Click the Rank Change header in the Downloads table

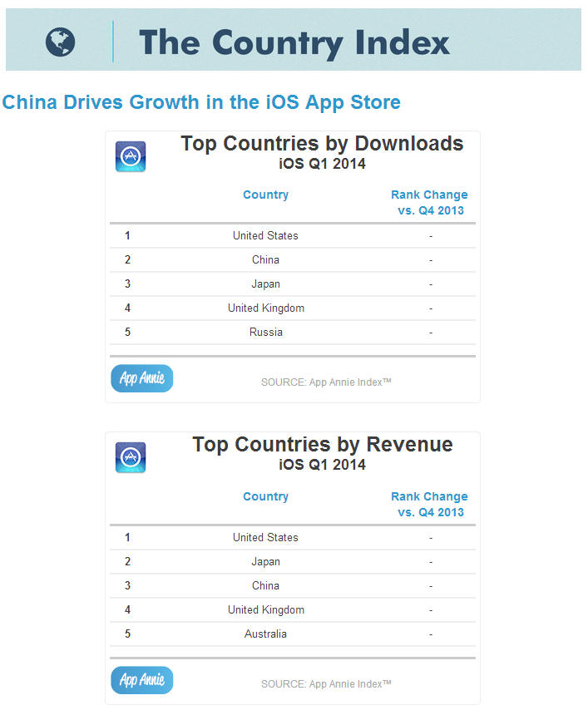click(x=430, y=202)
